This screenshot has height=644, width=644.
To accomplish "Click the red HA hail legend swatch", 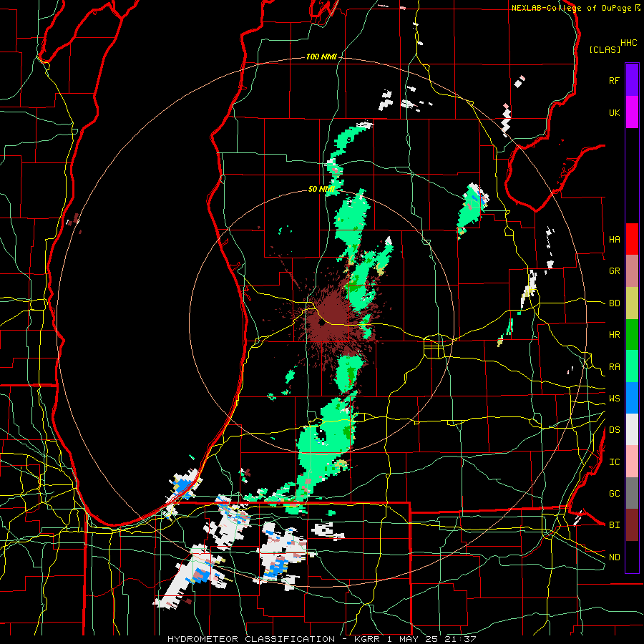I will [x=632, y=239].
